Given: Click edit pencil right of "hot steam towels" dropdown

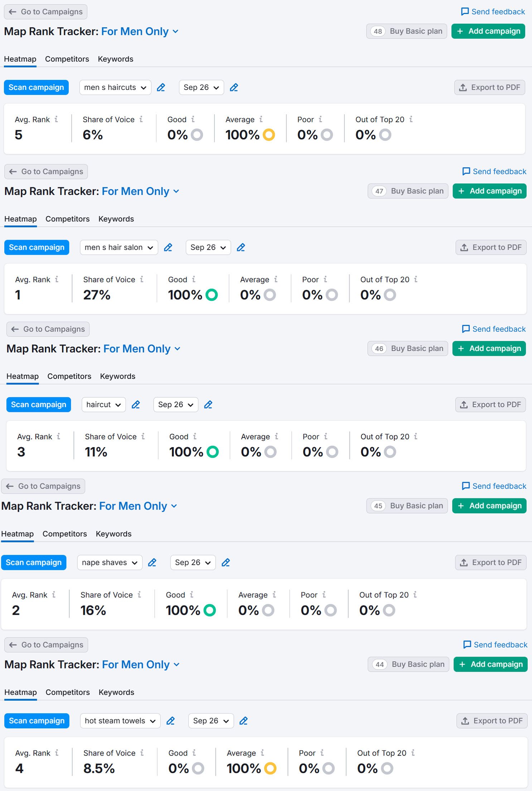Looking at the screenshot, I should click(171, 721).
